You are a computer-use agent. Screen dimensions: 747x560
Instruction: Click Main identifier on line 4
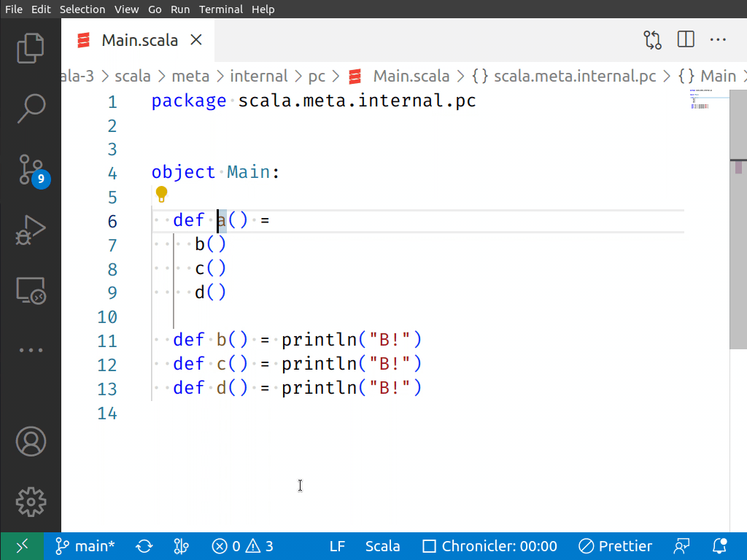(248, 172)
